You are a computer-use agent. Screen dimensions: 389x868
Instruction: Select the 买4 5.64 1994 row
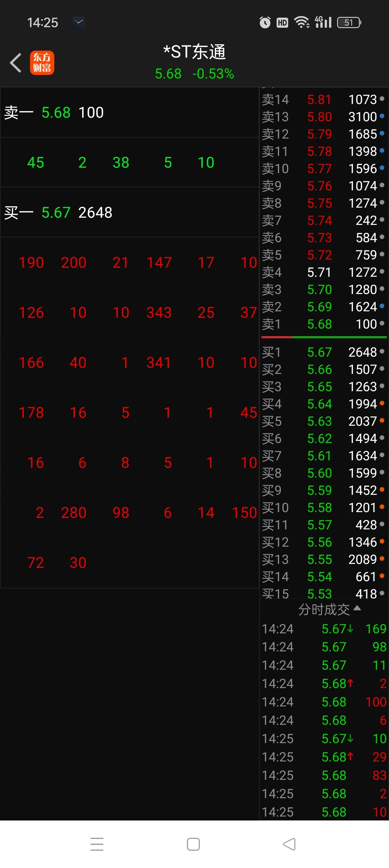323,404
